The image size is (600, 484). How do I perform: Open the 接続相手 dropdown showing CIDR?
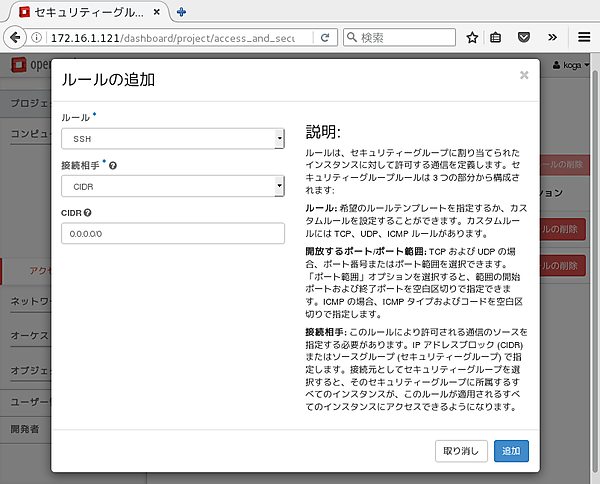click(173, 186)
